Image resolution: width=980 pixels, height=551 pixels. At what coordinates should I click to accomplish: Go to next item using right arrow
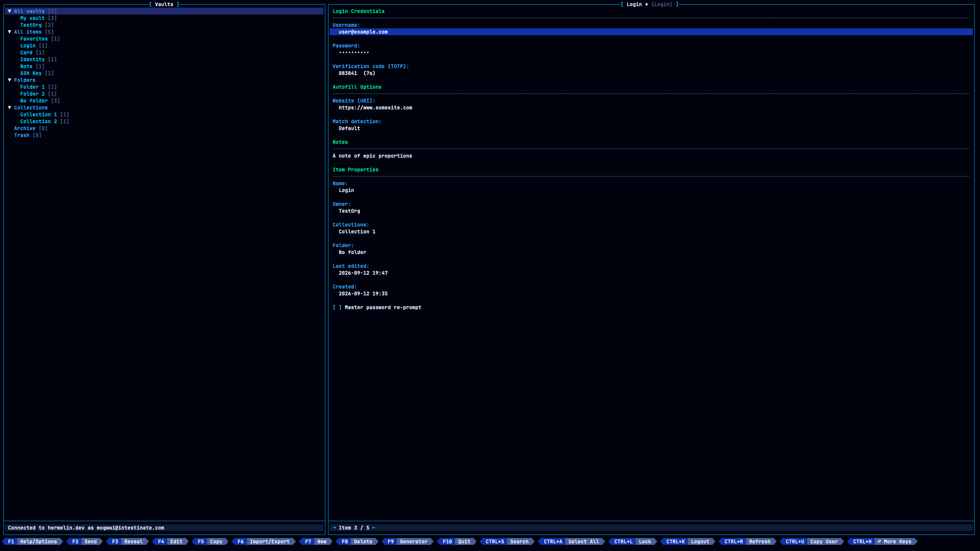(374, 528)
